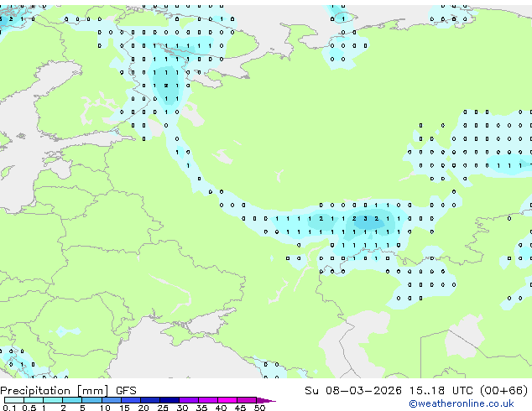Click the legend label '50'
Image resolution: width=532 pixels, height=411 pixels.
[x=259, y=408]
